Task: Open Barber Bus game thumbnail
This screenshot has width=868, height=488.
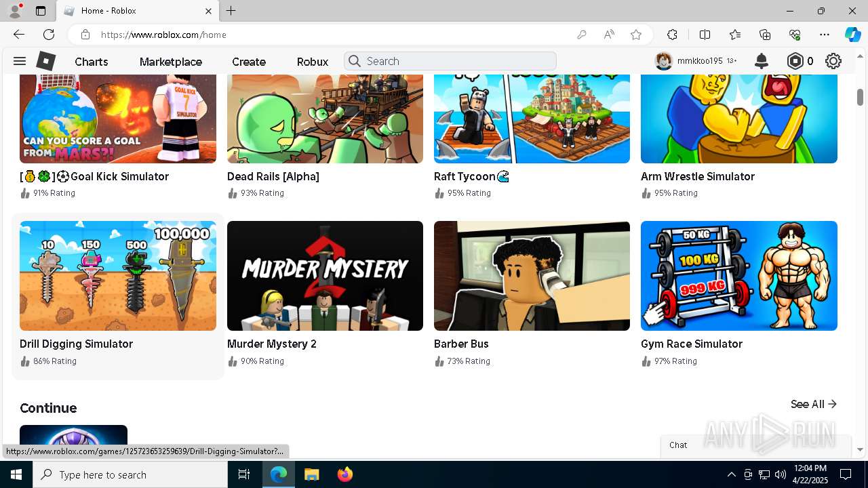Action: 532,276
